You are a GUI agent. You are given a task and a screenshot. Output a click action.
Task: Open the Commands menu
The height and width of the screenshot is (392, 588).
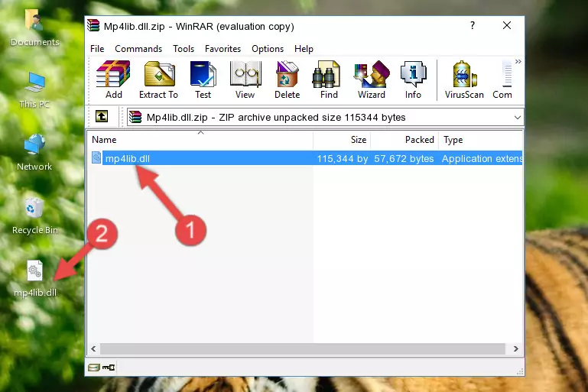(x=138, y=49)
